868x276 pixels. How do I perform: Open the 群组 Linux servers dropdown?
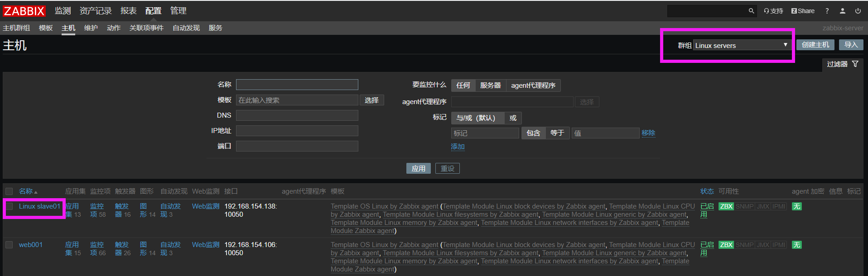742,45
